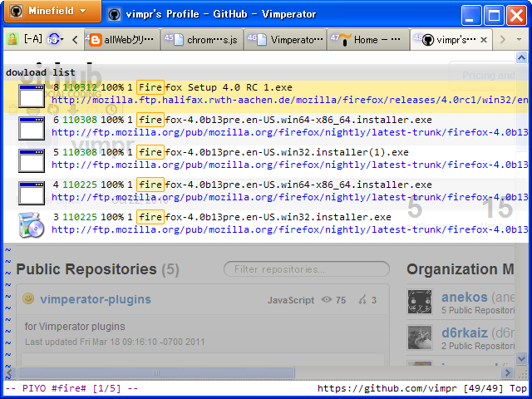Open the vimperator-plugins repository link
Viewport: 532px width, 399px height.
pos(96,299)
